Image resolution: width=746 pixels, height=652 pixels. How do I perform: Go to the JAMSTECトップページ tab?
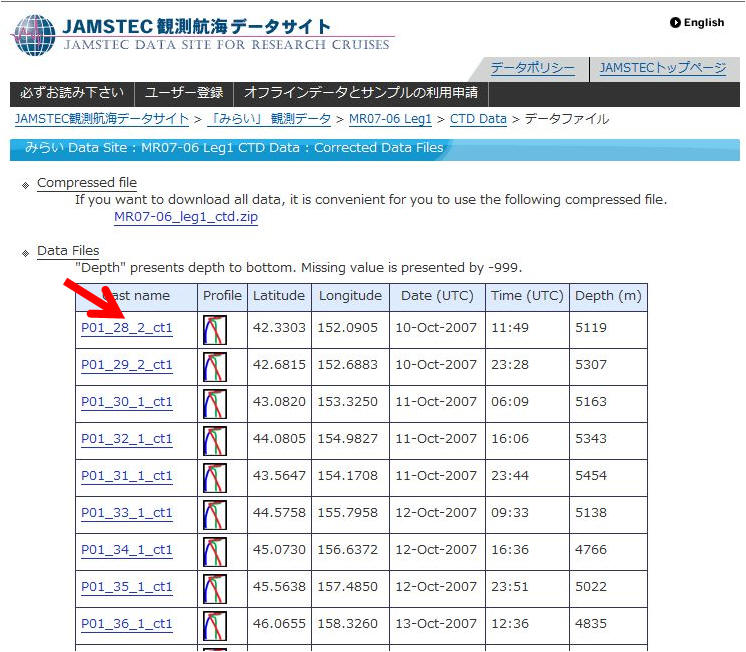662,68
